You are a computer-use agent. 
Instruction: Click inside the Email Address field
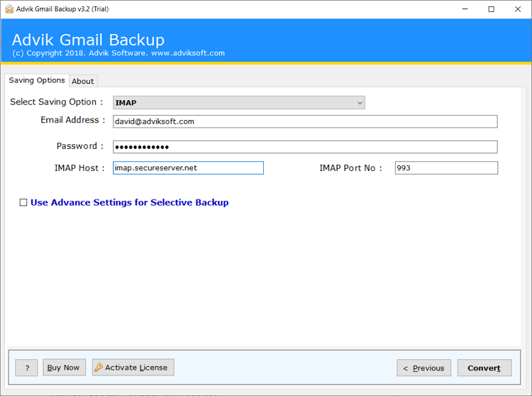click(305, 121)
